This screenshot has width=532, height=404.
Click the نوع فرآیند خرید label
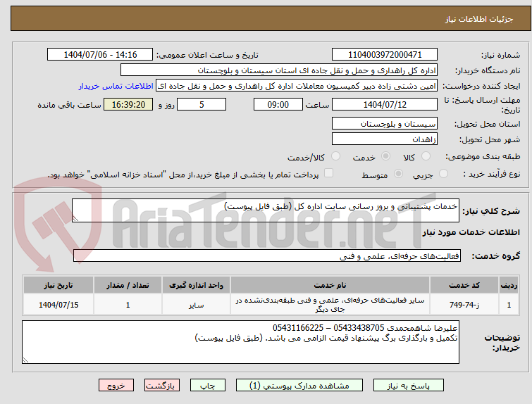click(492, 174)
